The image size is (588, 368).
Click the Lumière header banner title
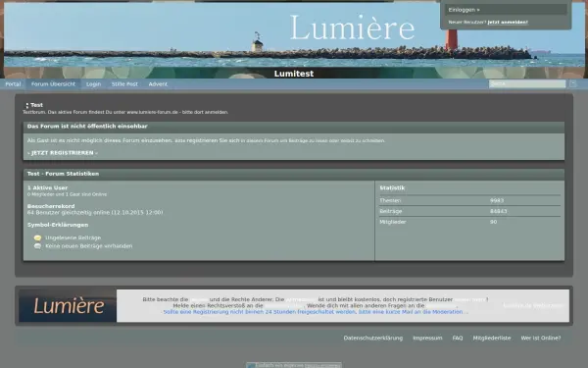coord(353,27)
